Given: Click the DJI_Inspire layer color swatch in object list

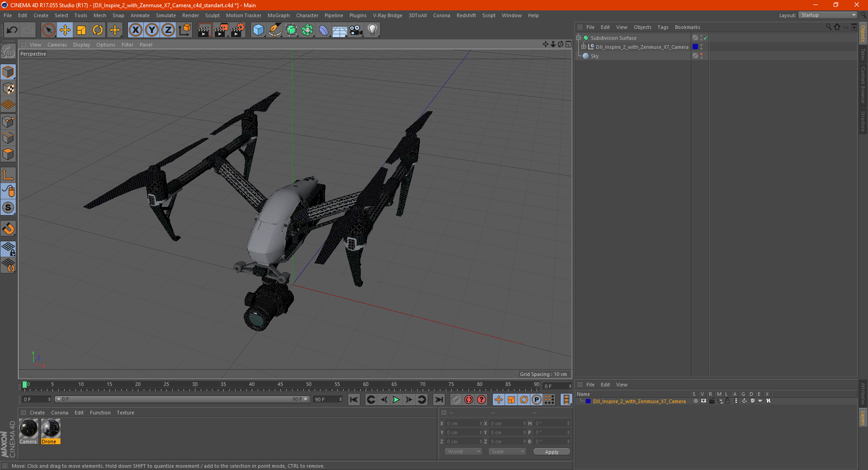Looking at the screenshot, I should [695, 47].
